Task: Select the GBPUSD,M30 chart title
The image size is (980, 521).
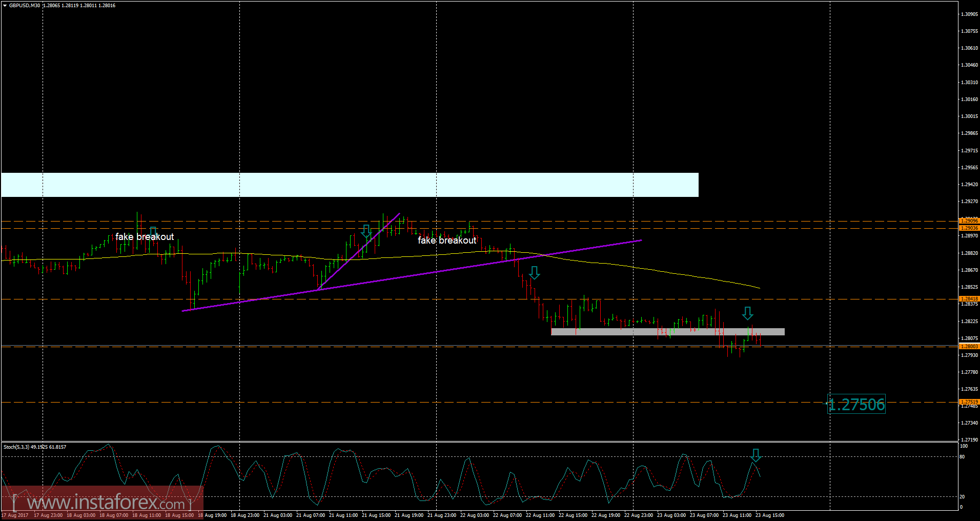Action: [x=25, y=6]
